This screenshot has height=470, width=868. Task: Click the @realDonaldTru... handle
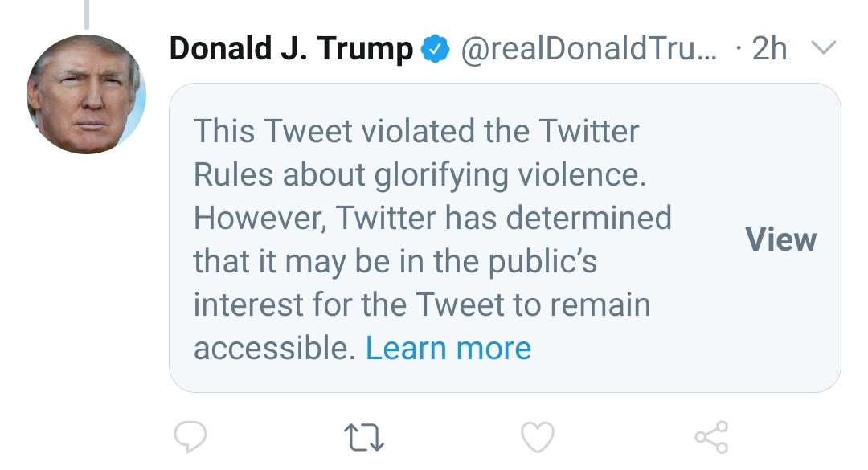588,49
